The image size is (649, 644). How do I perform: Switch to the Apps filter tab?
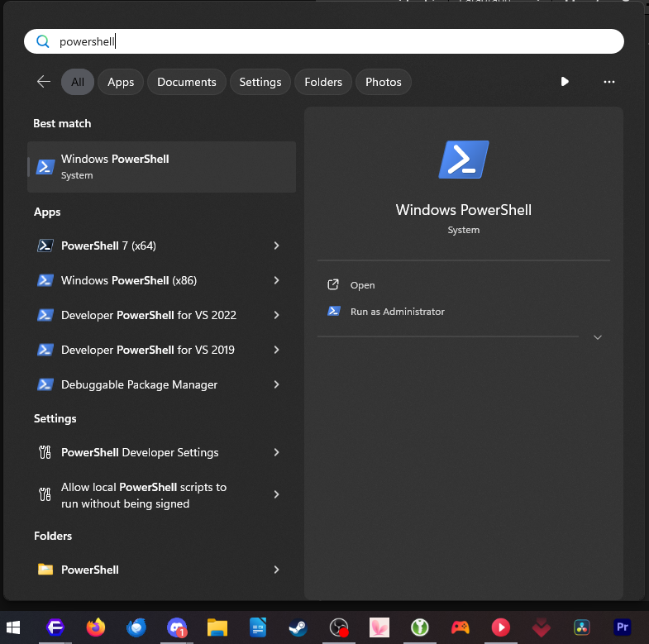click(121, 82)
